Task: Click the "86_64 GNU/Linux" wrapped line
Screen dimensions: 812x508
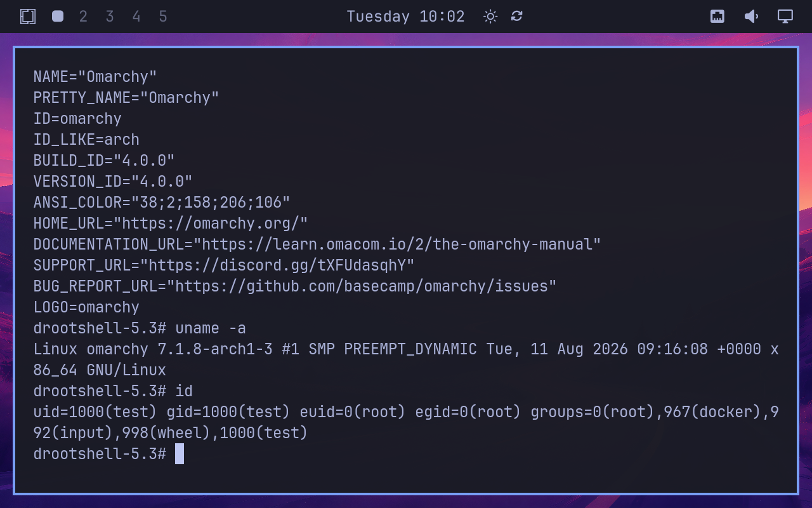Action: click(x=100, y=370)
